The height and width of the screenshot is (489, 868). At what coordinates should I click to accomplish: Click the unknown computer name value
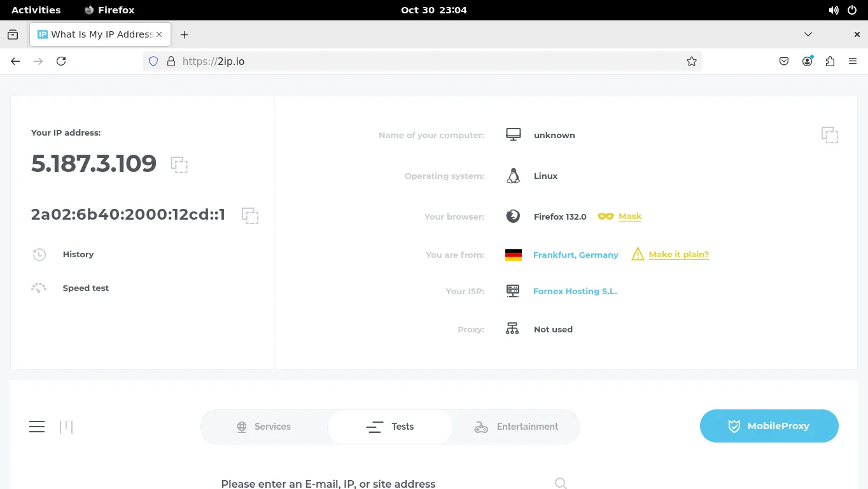point(554,135)
